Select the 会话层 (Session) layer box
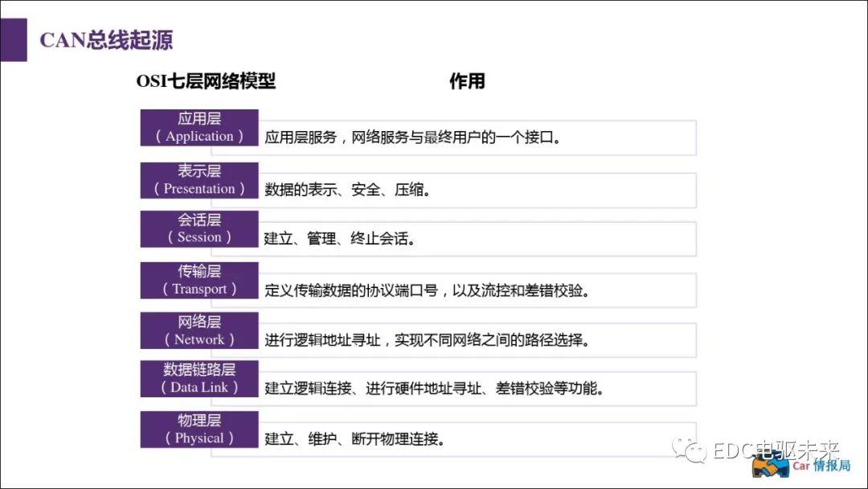 tap(199, 228)
